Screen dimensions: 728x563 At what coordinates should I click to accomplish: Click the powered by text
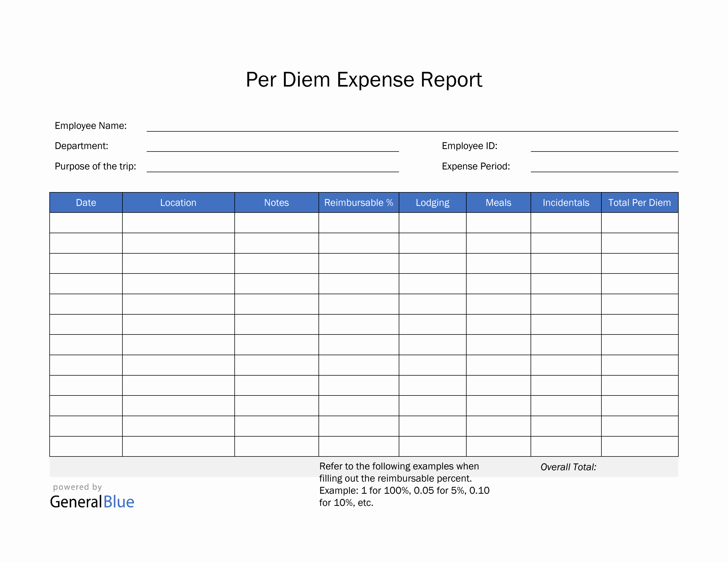click(x=77, y=487)
